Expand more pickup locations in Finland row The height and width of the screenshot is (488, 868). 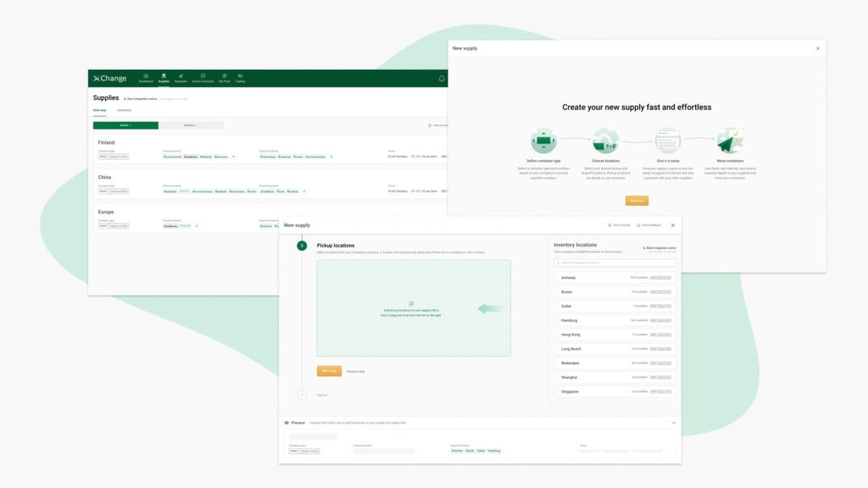click(x=233, y=157)
